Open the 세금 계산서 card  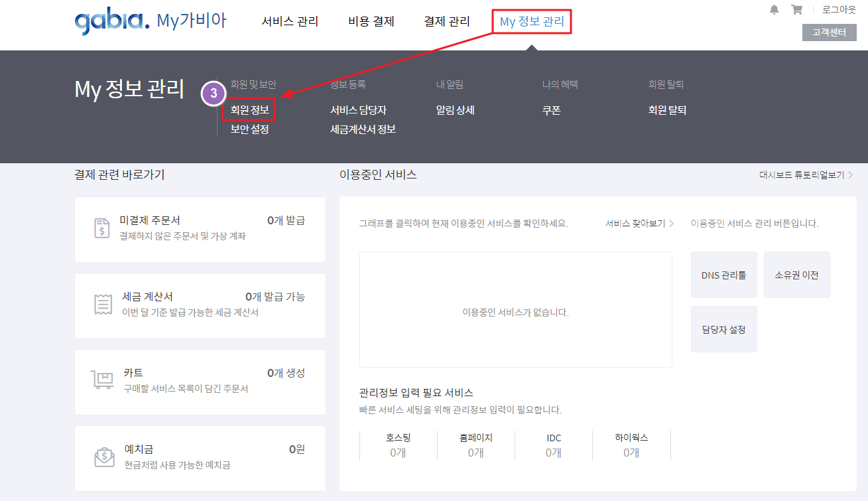(x=200, y=306)
